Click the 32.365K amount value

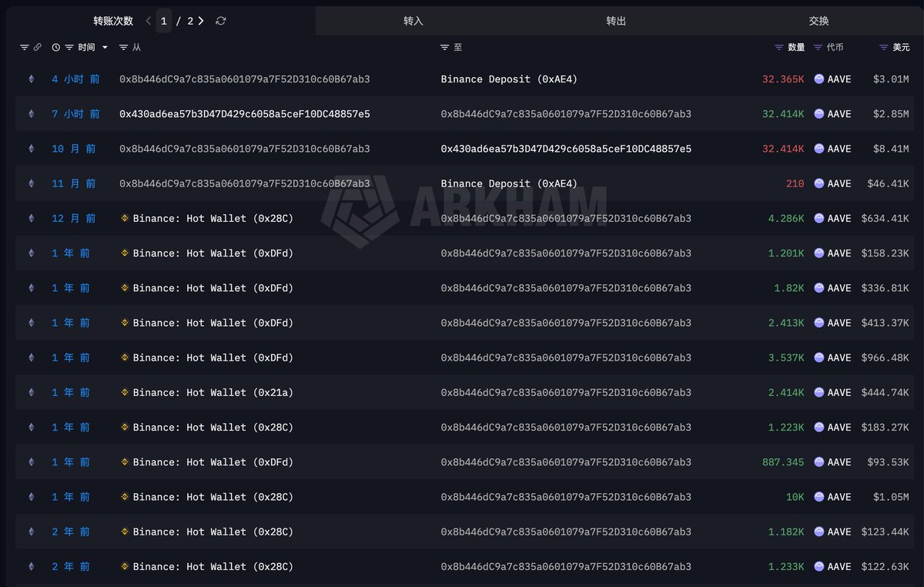[x=783, y=79]
